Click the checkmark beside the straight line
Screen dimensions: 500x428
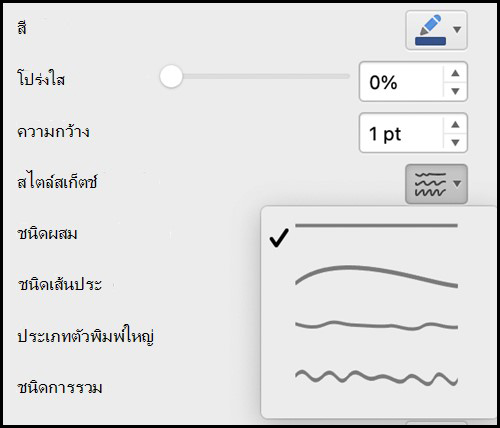(279, 238)
